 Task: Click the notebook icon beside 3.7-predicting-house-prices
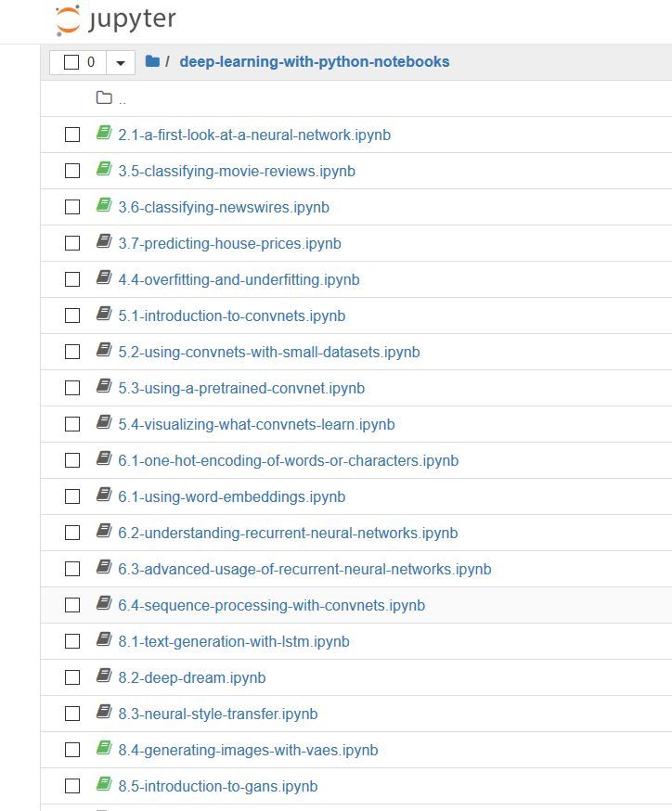[104, 241]
